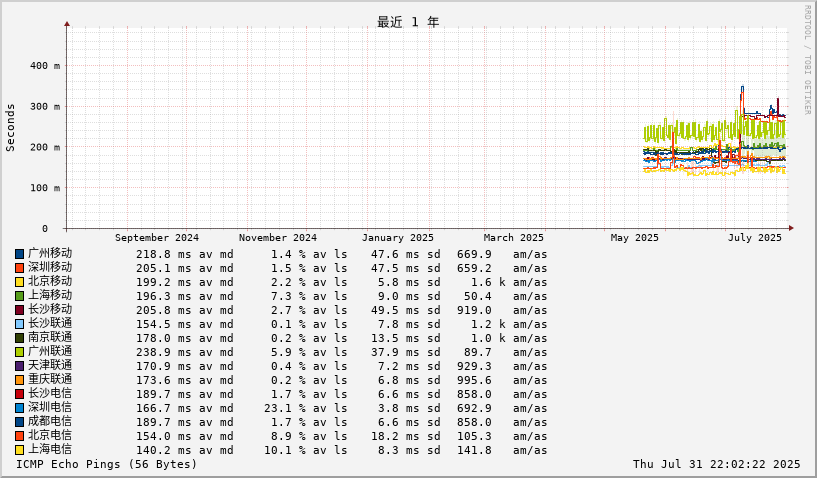Click the May 2025 x-axis label
Viewport: 817px width, 478px height.
(x=635, y=238)
